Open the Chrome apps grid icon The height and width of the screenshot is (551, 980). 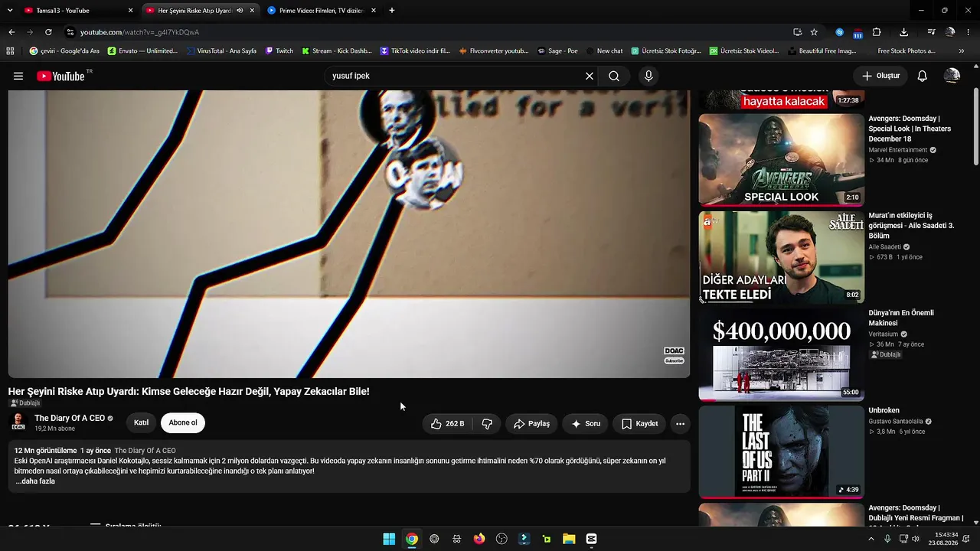coord(10,51)
